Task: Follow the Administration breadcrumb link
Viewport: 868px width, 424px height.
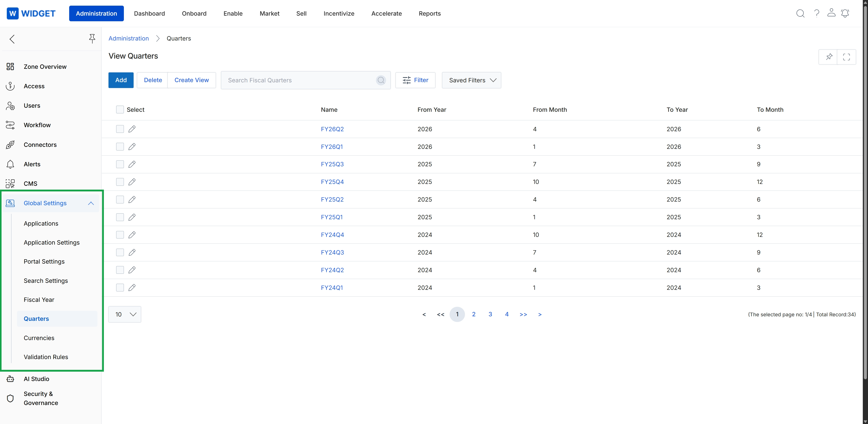Action: [128, 38]
